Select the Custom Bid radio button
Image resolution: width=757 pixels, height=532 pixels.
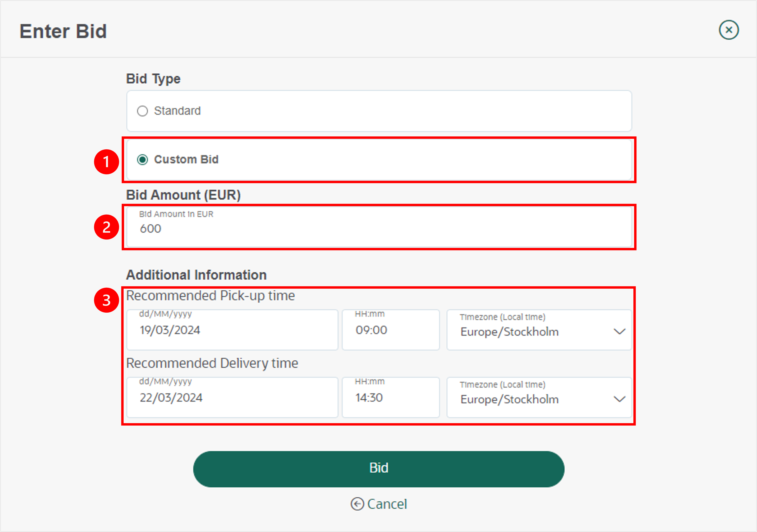(142, 159)
